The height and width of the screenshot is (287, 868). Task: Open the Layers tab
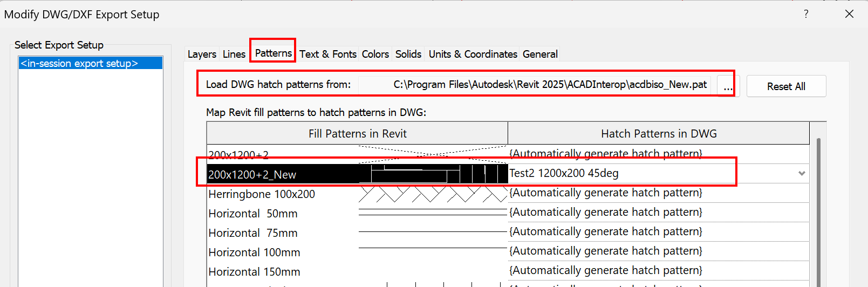point(202,54)
